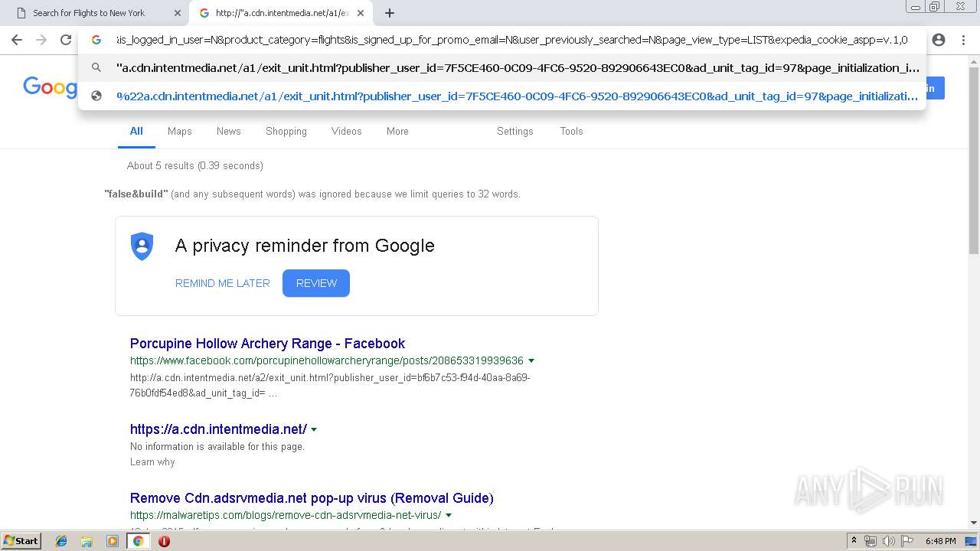Open the Chrome three-dot menu
980x551 pixels.
pyautogui.click(x=963, y=40)
